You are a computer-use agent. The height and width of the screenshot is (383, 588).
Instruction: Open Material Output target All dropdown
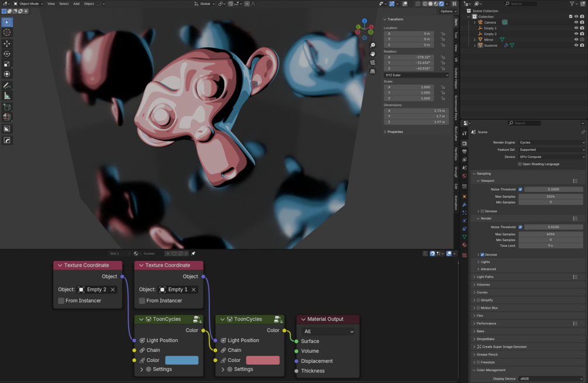click(x=328, y=332)
